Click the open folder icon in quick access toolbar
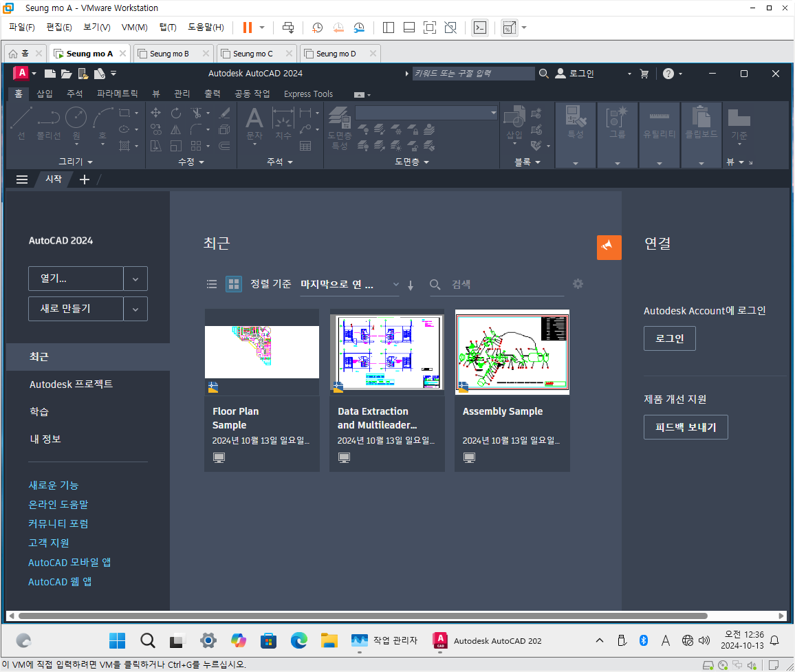This screenshot has width=795, height=672. 67,74
